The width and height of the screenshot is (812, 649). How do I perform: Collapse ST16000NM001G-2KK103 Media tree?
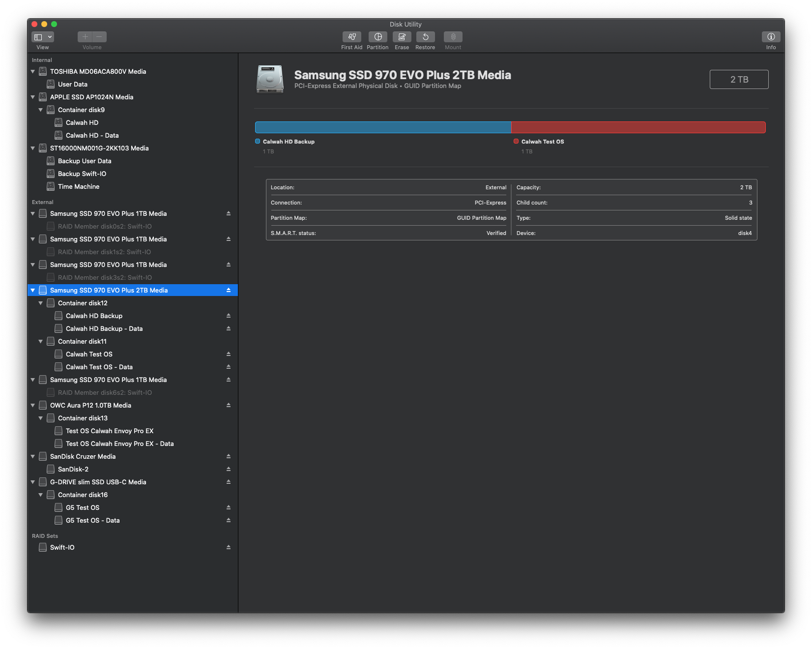(x=33, y=148)
